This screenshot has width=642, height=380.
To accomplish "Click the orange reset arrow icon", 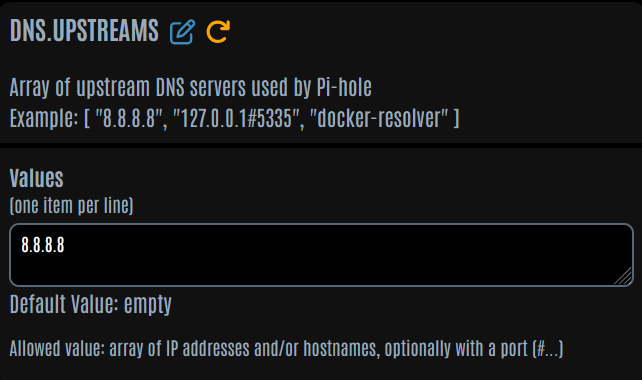I will coord(218,32).
